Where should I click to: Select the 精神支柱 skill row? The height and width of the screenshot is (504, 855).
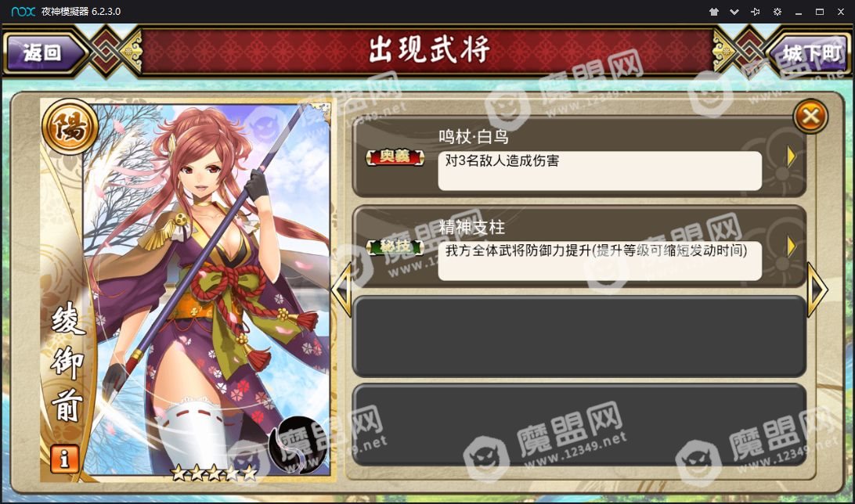579,247
